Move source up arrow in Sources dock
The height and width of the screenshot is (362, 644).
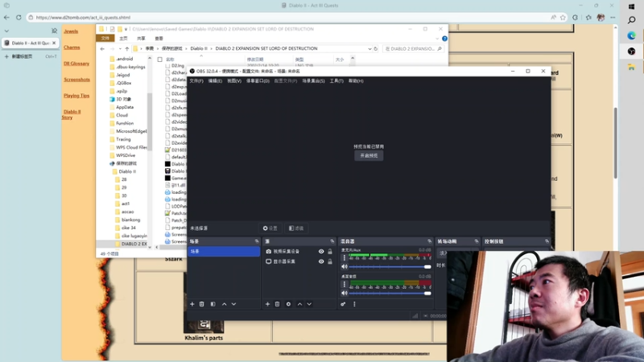299,304
